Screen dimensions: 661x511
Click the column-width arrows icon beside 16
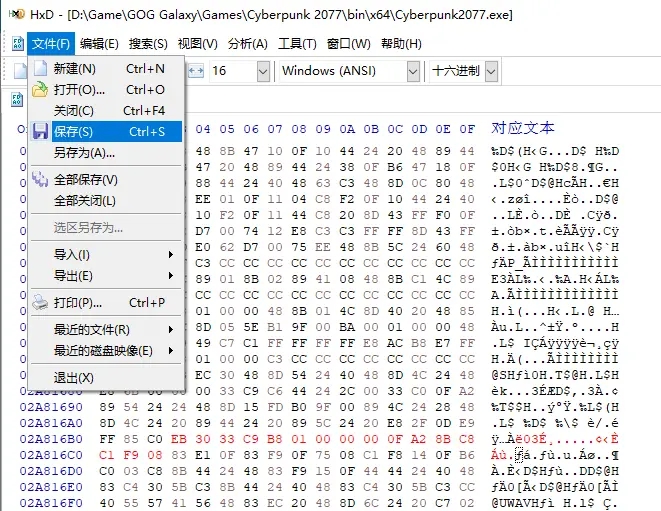tap(196, 71)
